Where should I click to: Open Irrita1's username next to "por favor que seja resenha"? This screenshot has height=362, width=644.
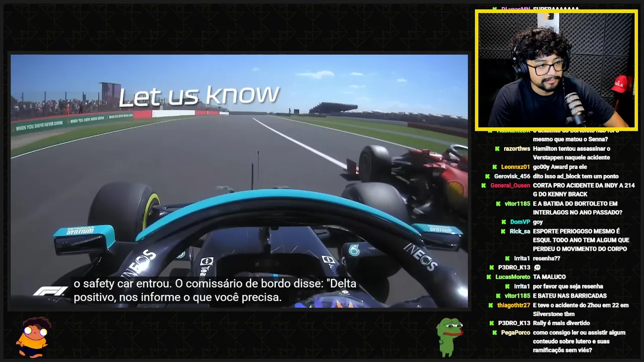click(522, 286)
